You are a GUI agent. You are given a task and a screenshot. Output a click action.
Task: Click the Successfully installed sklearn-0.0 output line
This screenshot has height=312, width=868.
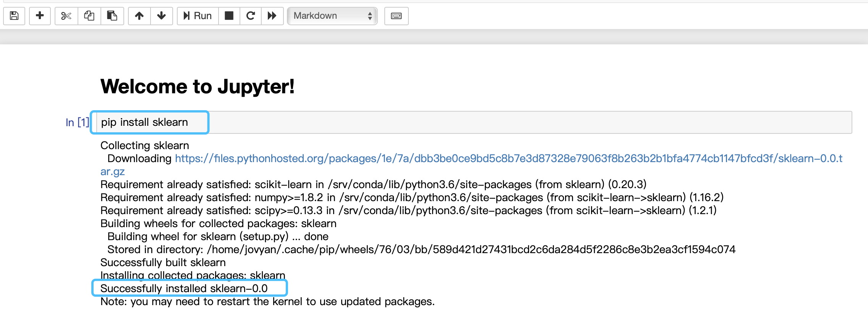pyautogui.click(x=184, y=288)
